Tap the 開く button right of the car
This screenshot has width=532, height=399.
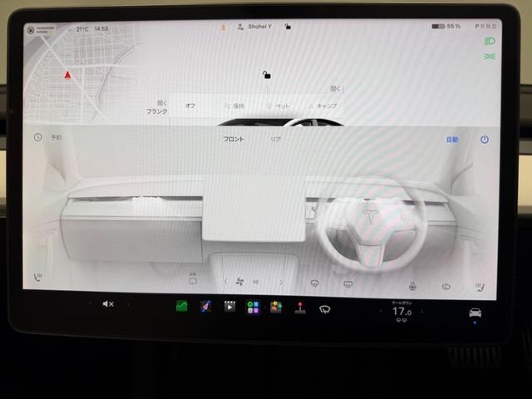point(336,89)
